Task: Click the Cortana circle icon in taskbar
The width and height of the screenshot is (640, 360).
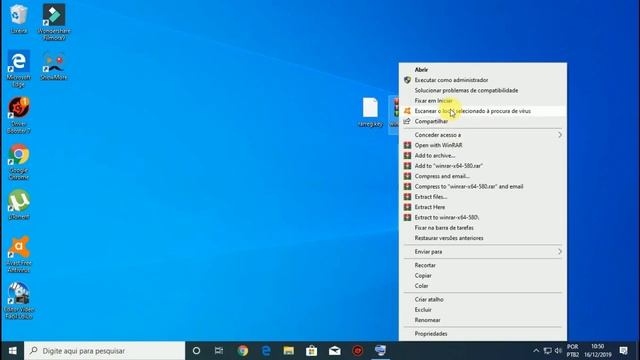Action: pyautogui.click(x=196, y=351)
